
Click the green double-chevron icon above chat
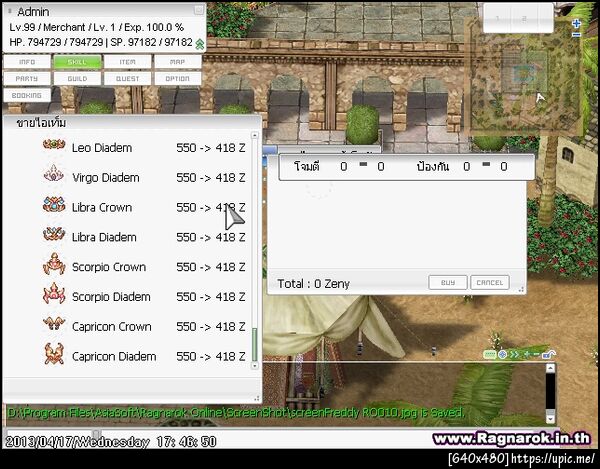point(514,355)
